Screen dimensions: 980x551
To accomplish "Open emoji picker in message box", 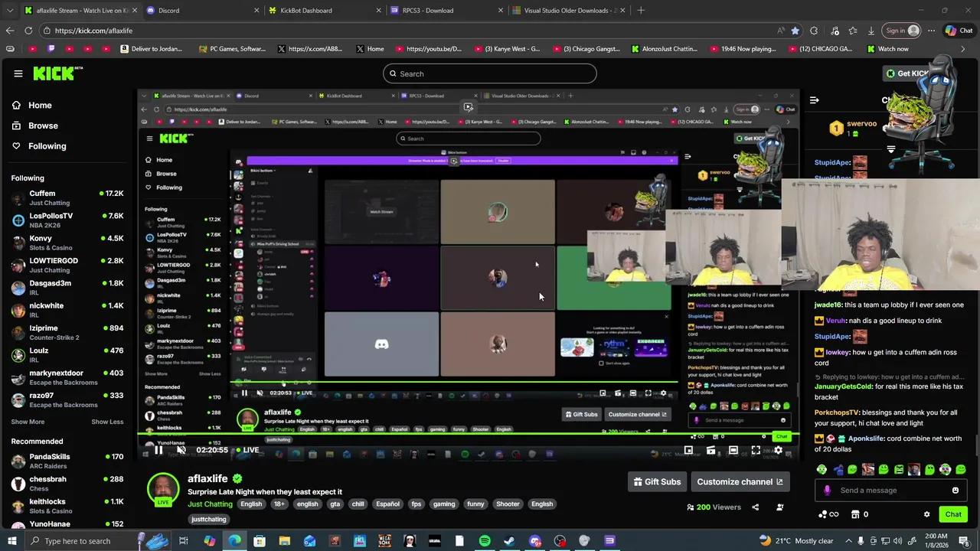I will [x=955, y=491].
